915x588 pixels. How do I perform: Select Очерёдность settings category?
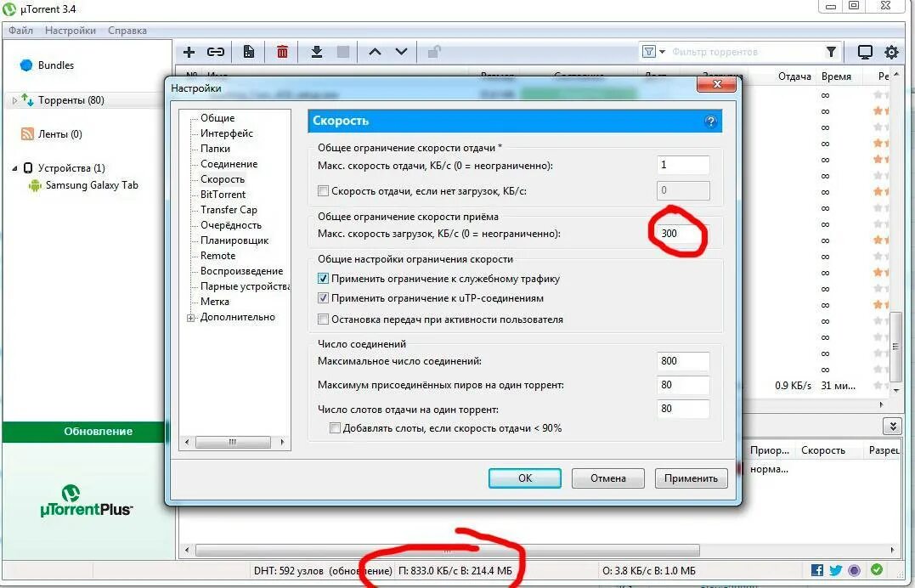pos(230,225)
